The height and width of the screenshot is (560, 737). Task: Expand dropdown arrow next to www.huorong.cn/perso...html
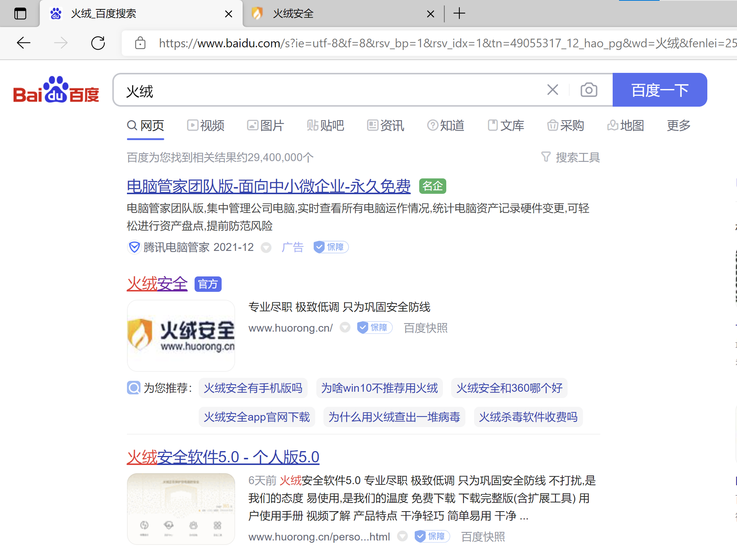click(403, 536)
